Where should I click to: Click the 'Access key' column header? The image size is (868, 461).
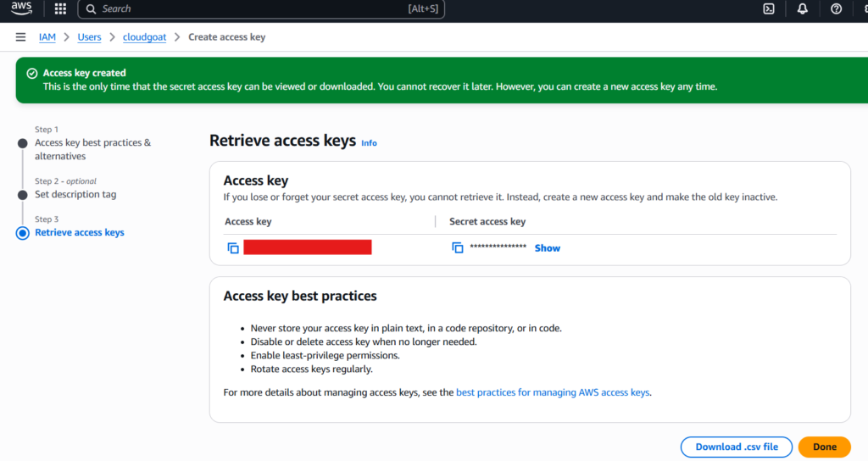pos(248,221)
